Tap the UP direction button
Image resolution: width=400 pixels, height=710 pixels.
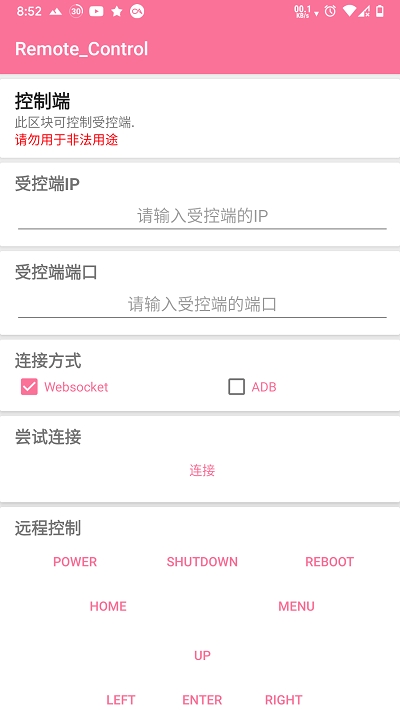click(202, 656)
